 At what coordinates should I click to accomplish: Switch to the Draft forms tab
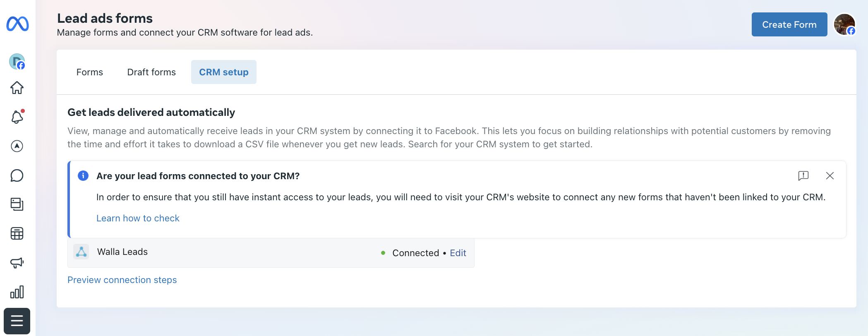[151, 72]
